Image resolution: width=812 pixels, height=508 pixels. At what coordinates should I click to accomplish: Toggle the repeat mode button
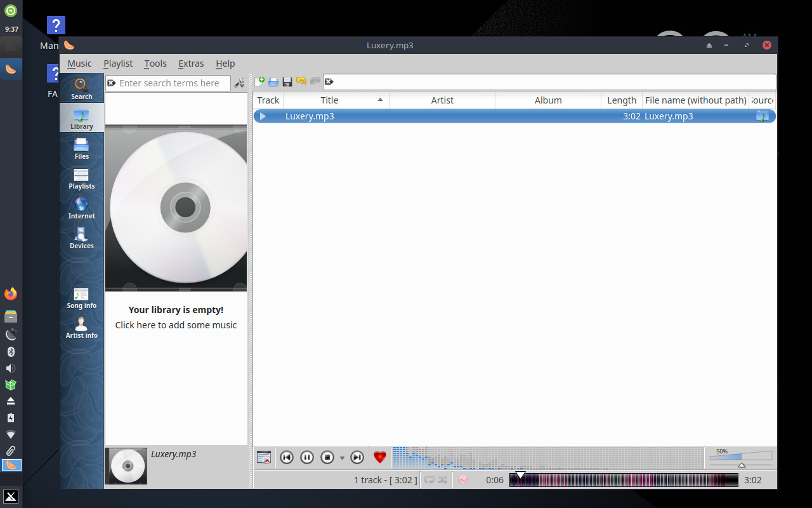[429, 480]
